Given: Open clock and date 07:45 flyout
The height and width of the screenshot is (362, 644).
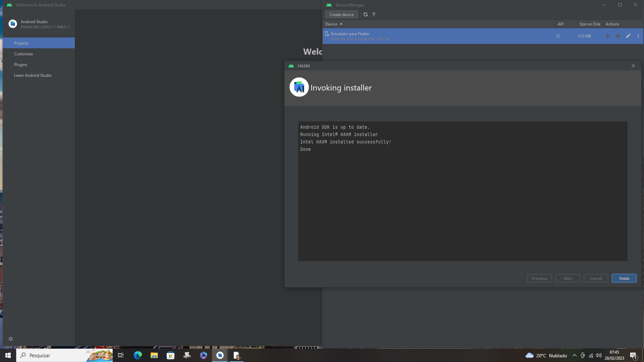Looking at the screenshot, I should pyautogui.click(x=614, y=355).
